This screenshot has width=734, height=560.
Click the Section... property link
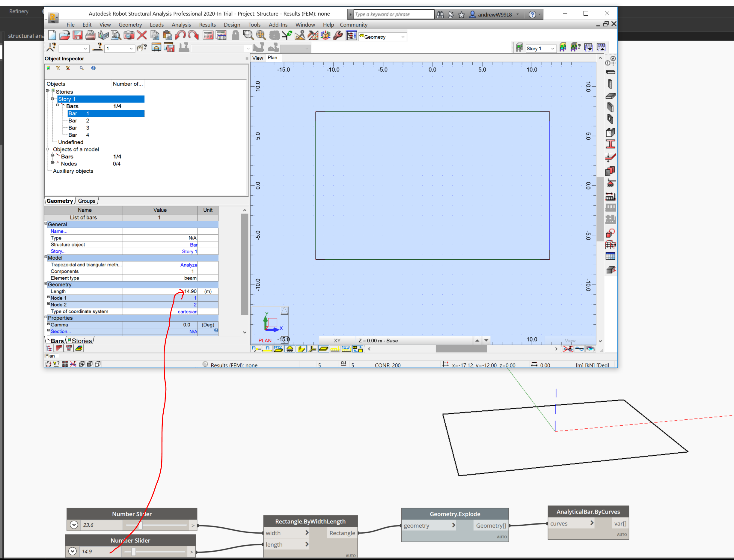60,331
